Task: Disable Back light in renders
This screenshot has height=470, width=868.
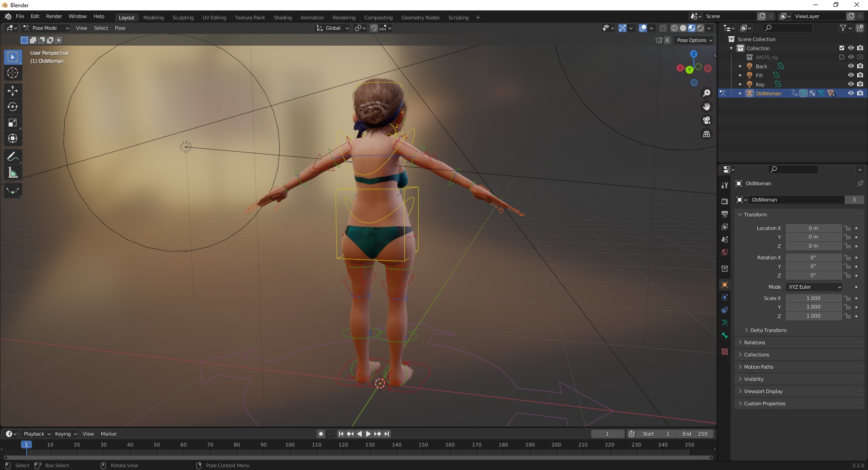Action: (x=860, y=66)
